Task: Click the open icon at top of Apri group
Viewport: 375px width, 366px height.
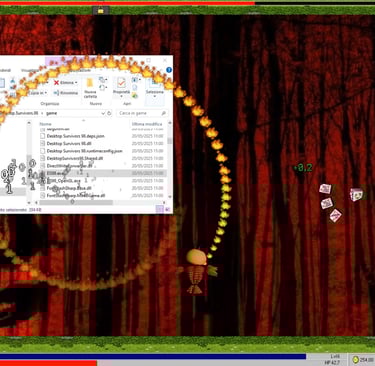Action: click(x=135, y=80)
